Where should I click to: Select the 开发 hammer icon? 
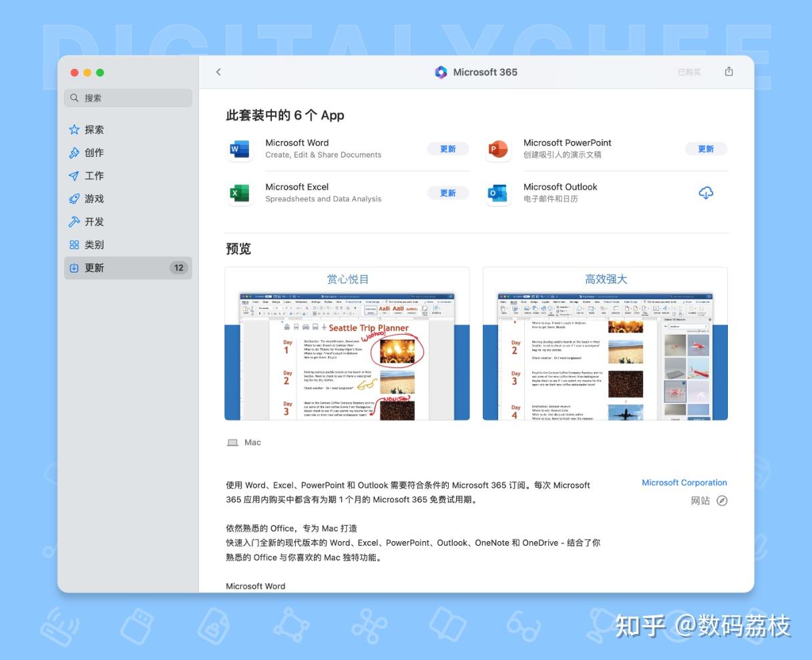coord(74,222)
